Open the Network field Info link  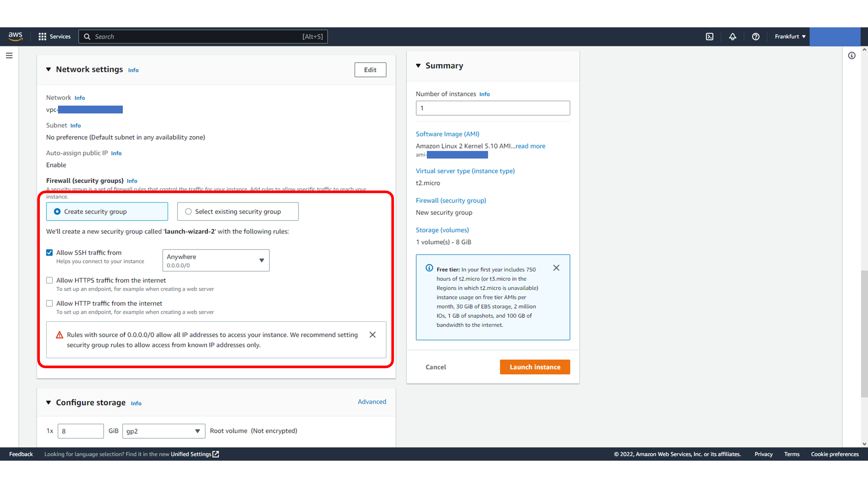79,98
